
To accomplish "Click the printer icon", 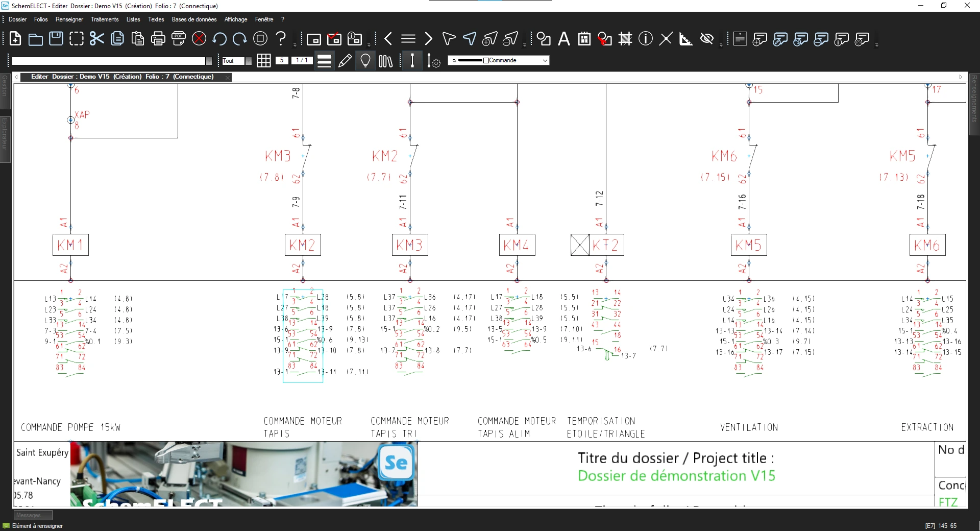I will point(158,39).
